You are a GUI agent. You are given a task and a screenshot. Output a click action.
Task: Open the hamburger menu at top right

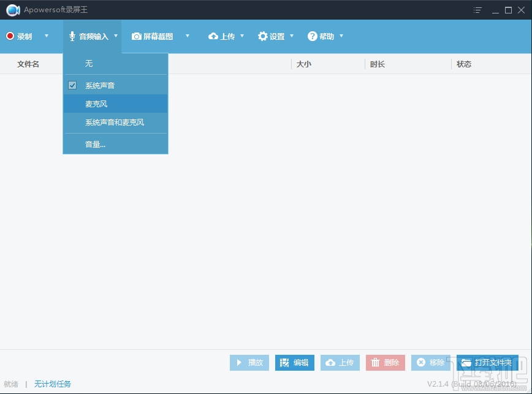pyautogui.click(x=477, y=10)
